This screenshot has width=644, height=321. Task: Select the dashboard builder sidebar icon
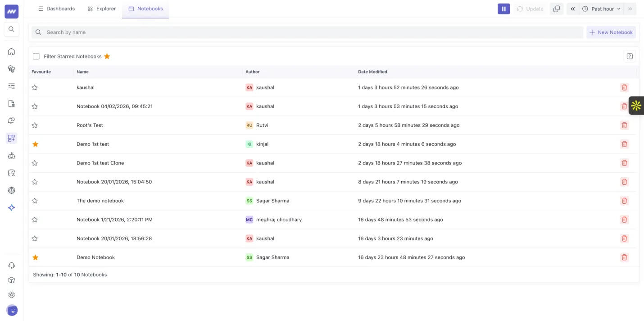click(x=12, y=138)
